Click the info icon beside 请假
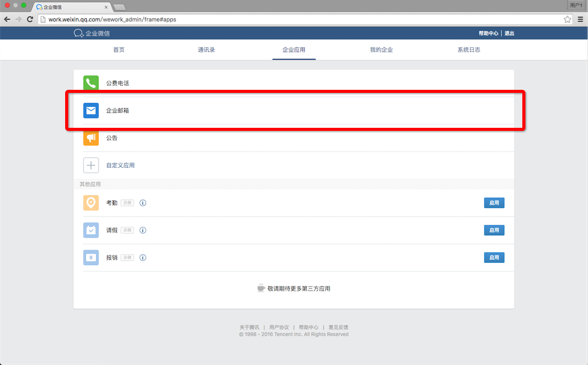The height and width of the screenshot is (365, 588). tap(143, 230)
